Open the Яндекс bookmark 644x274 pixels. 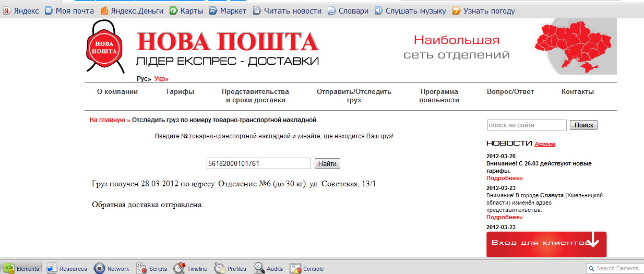pyautogui.click(x=21, y=10)
